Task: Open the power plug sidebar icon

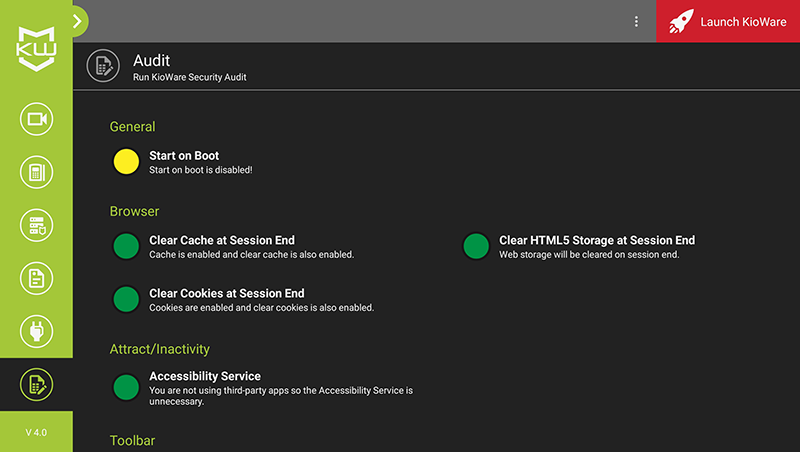Action: (x=36, y=331)
